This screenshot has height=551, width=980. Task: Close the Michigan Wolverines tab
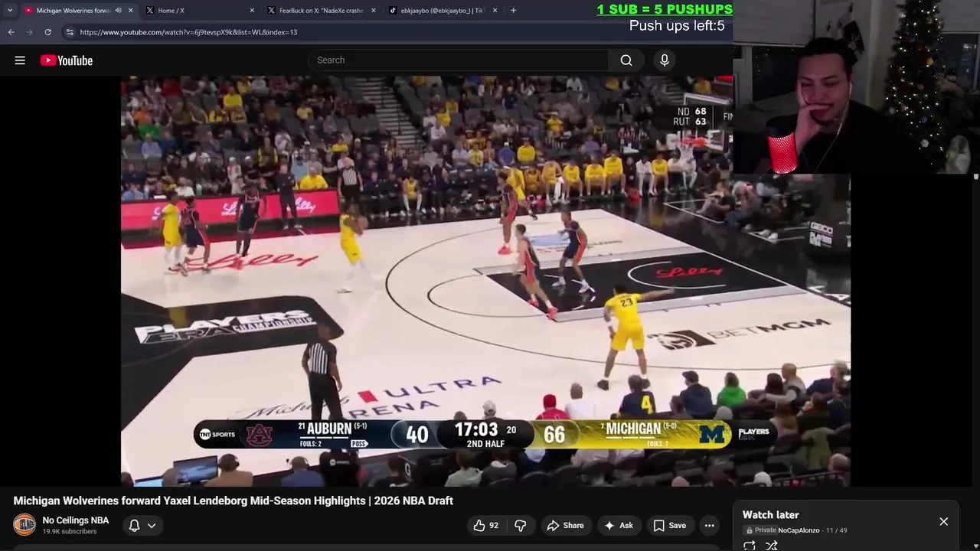pos(130,11)
